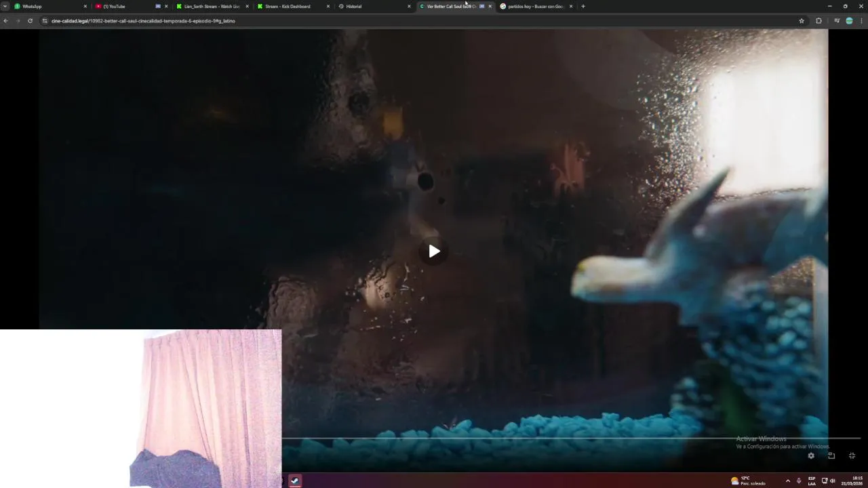Open the video player settings gear
The image size is (868, 488).
tap(811, 455)
